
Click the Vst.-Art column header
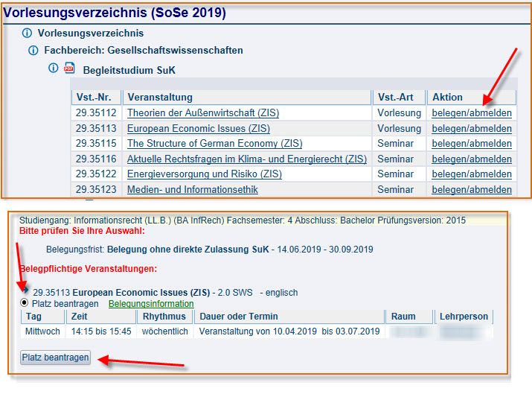399,97
